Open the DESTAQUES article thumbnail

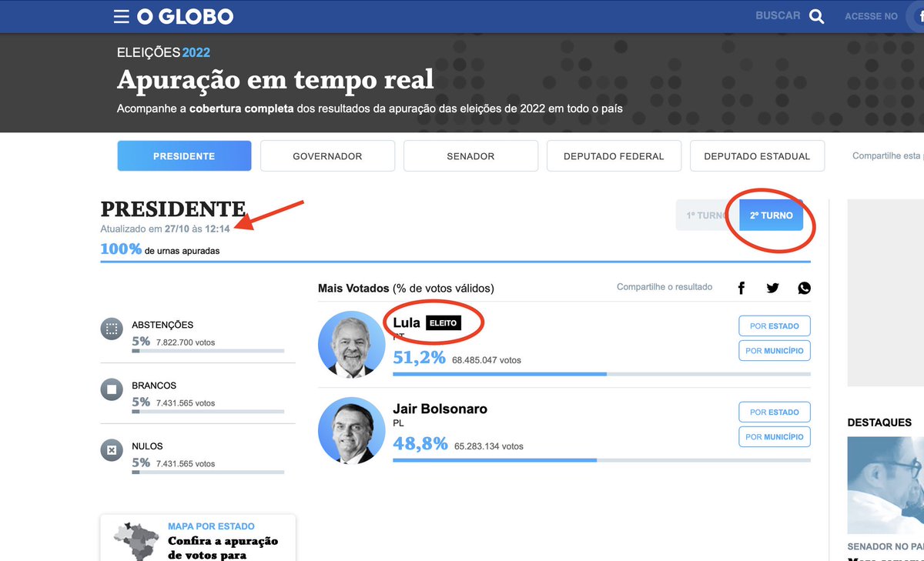[x=885, y=485]
